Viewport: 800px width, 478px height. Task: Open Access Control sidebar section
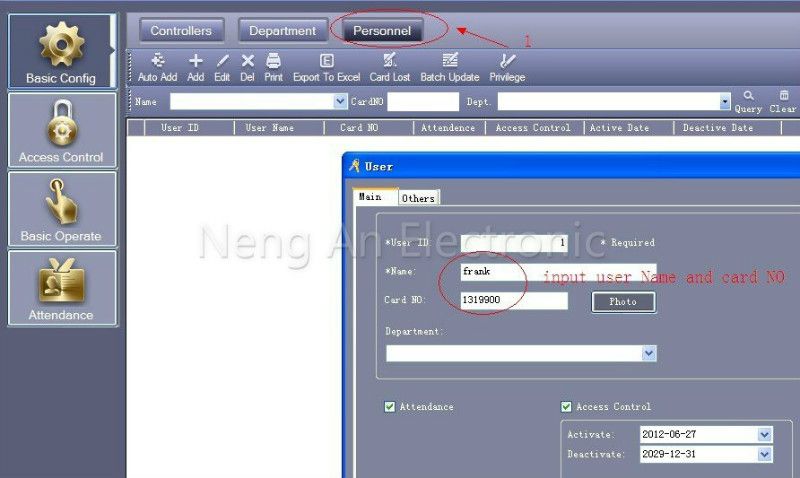click(62, 131)
